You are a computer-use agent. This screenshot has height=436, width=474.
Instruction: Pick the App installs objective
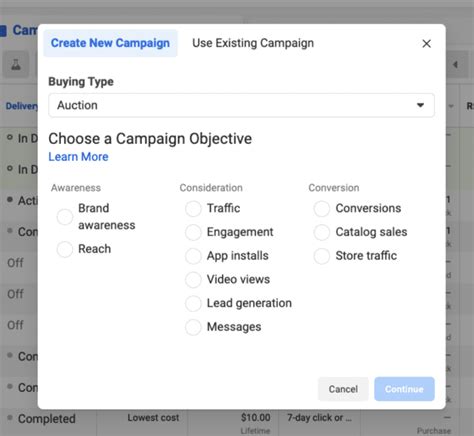193,256
